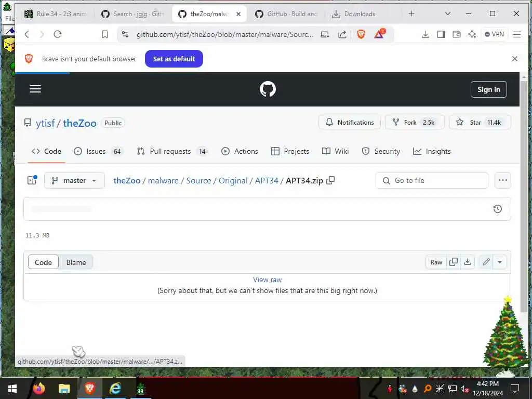Switch to Blame view
Viewport: 532px width, 399px height.
point(76,262)
